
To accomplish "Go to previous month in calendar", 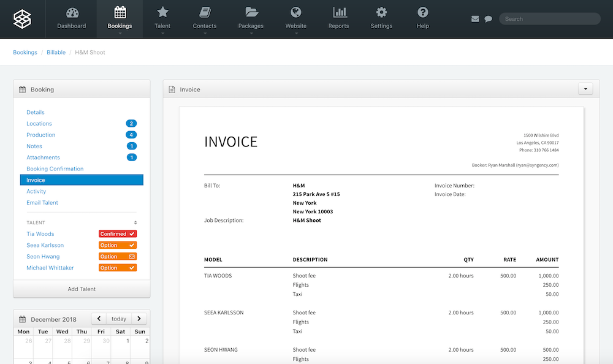I will click(99, 319).
